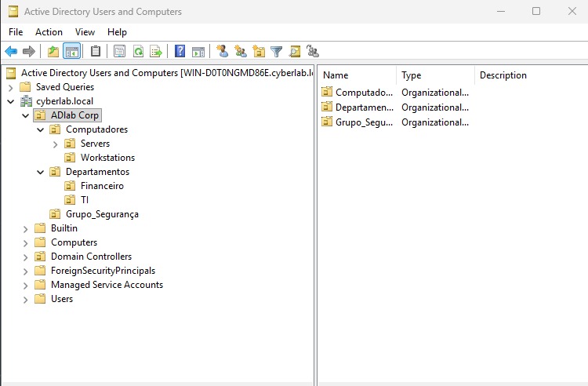The image size is (588, 386).
Task: Select Grupo_Segu... row in right pane
Action: 395,122
